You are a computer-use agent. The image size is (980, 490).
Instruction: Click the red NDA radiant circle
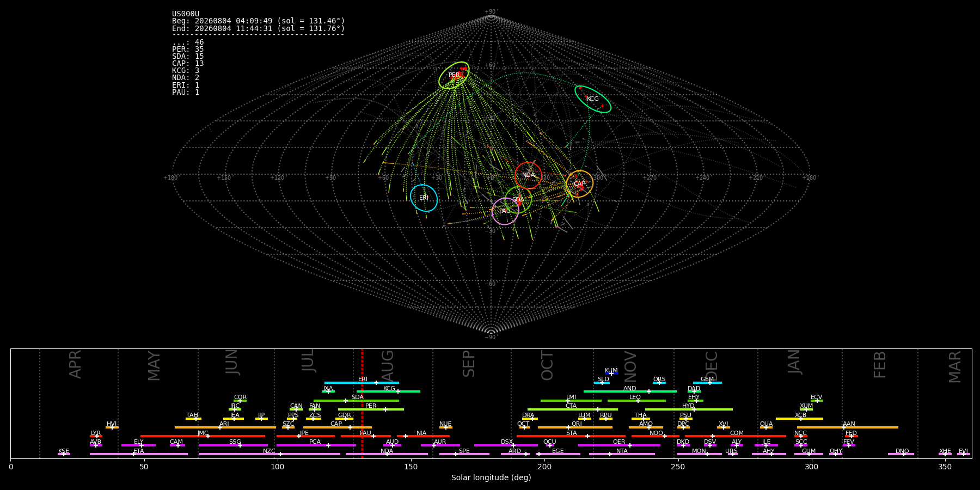[528, 175]
